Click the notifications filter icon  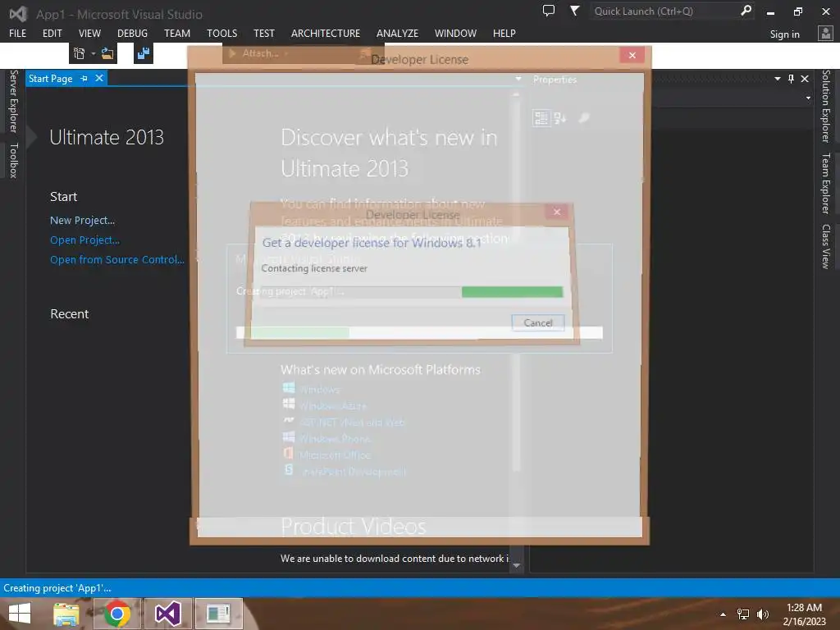[x=574, y=10]
